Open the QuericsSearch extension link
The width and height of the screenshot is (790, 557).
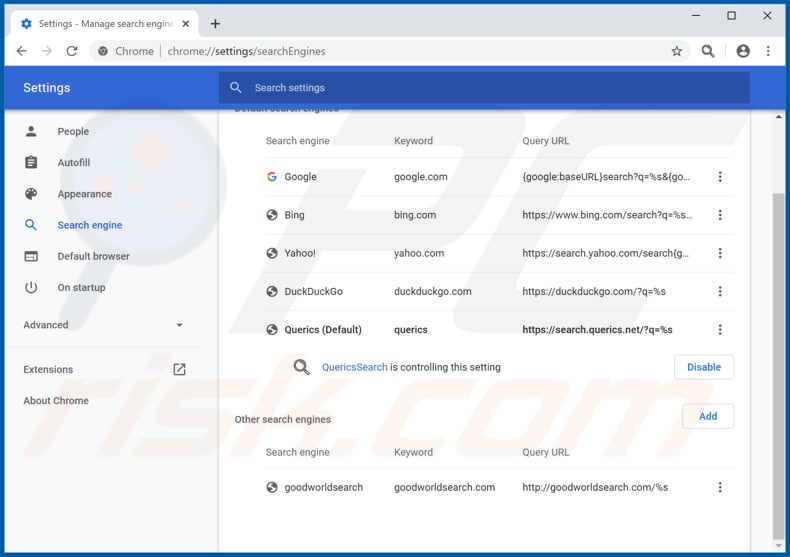coord(354,367)
